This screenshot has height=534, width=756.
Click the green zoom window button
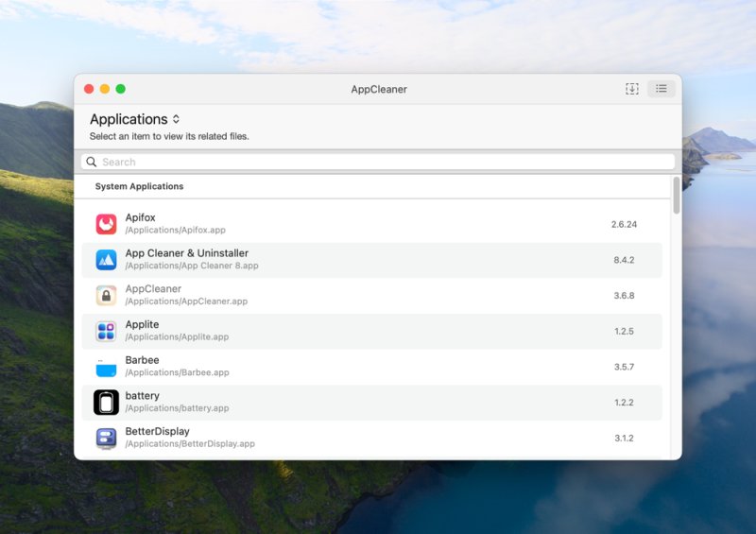[121, 89]
